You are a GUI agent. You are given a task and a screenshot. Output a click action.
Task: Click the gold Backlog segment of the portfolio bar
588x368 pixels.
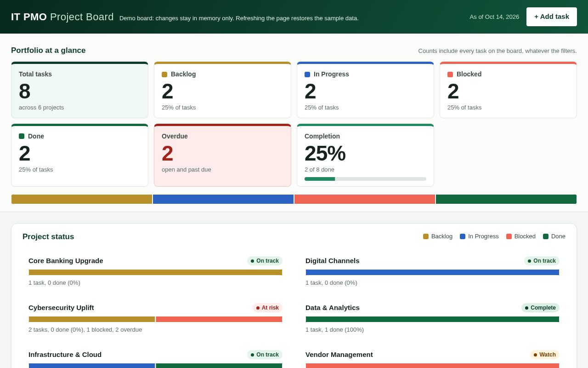tap(82, 199)
